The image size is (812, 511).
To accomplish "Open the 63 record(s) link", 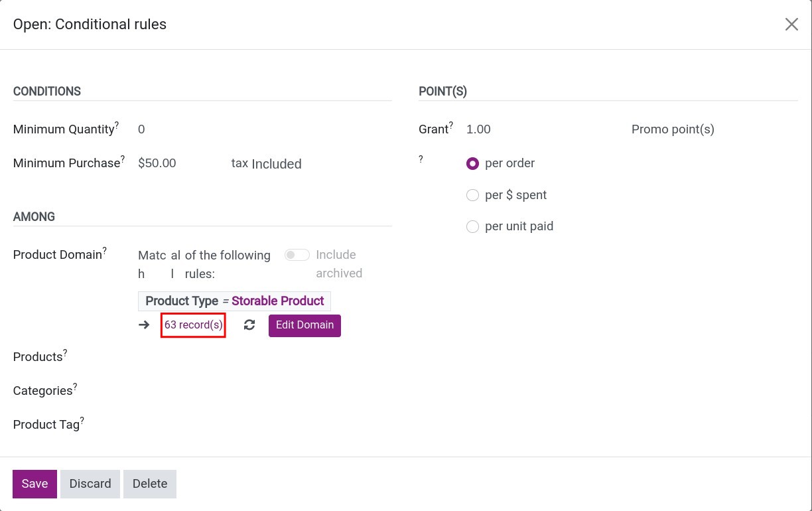I will pos(193,325).
